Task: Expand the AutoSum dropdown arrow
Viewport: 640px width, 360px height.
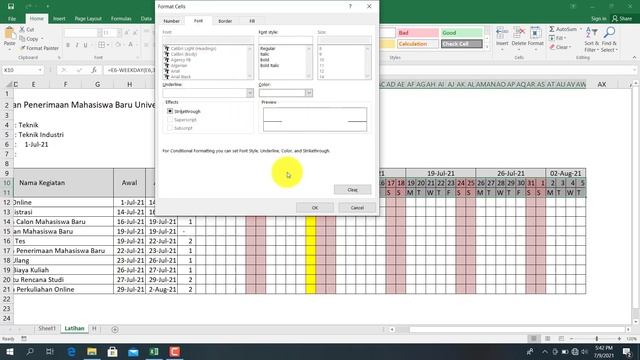Action: [580, 29]
